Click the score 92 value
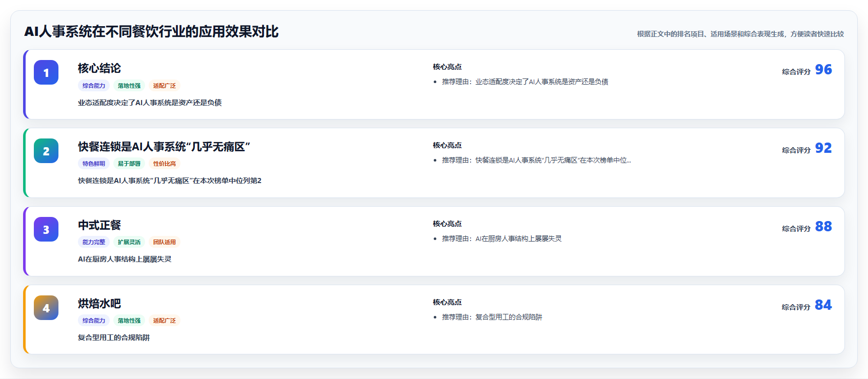 [x=823, y=148]
